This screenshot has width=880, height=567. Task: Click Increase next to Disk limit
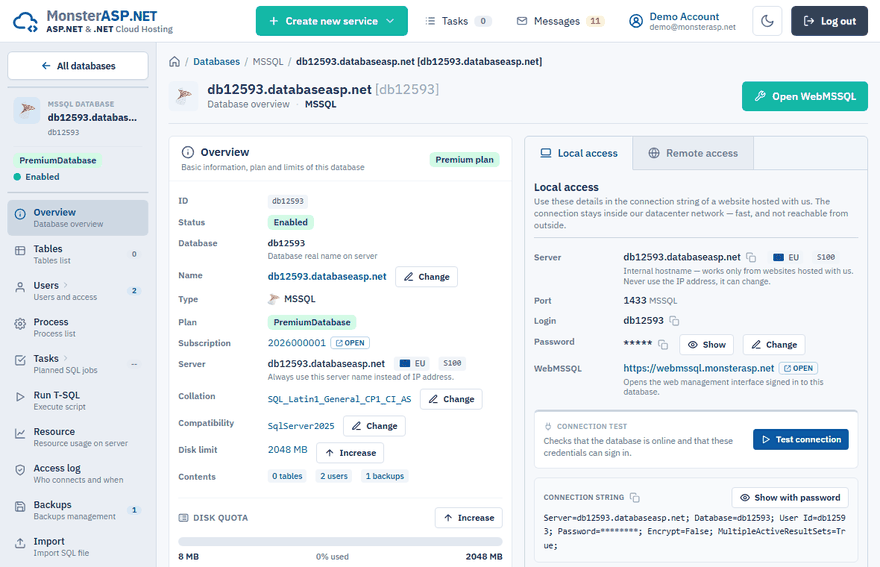[350, 453]
